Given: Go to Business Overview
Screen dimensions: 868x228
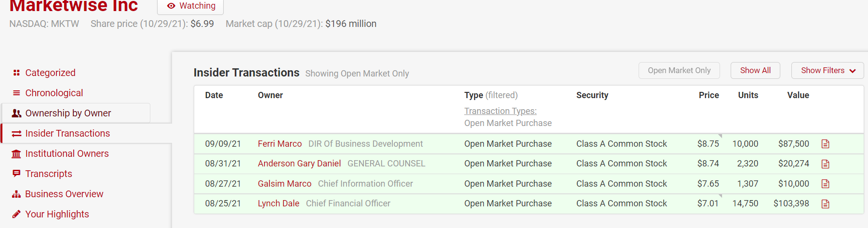Looking at the screenshot, I should (64, 194).
